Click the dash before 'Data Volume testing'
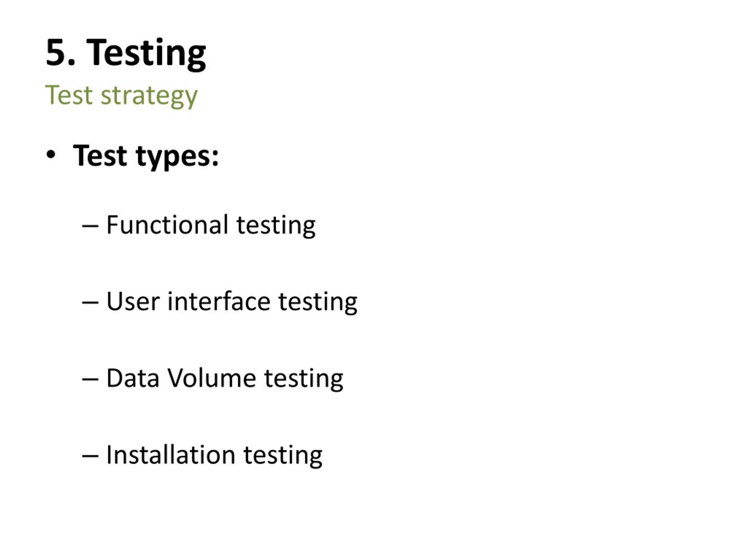 pyautogui.click(x=90, y=379)
